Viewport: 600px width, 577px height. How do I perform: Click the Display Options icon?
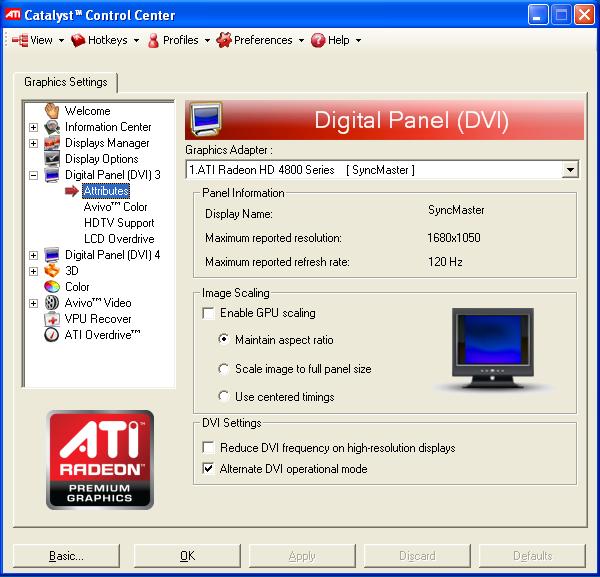click(x=52, y=159)
